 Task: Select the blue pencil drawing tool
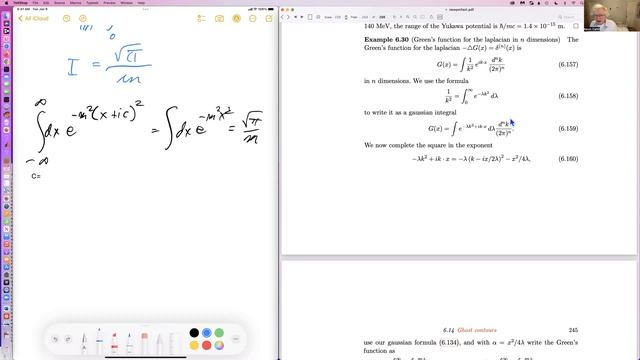(129, 343)
